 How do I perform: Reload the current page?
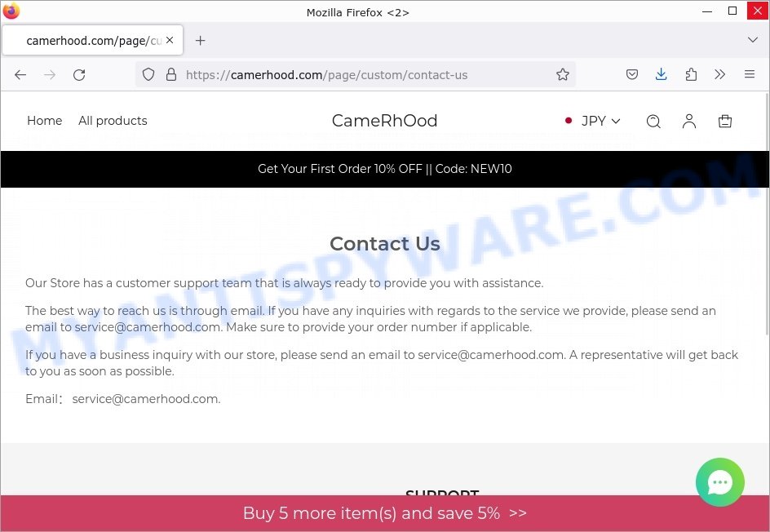[79, 75]
